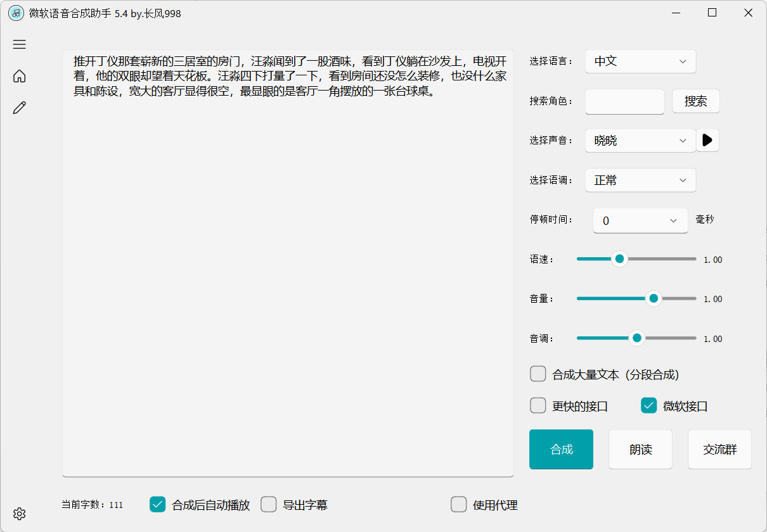Enable the 更快的接口 checkbox
This screenshot has width=767, height=532.
click(538, 405)
